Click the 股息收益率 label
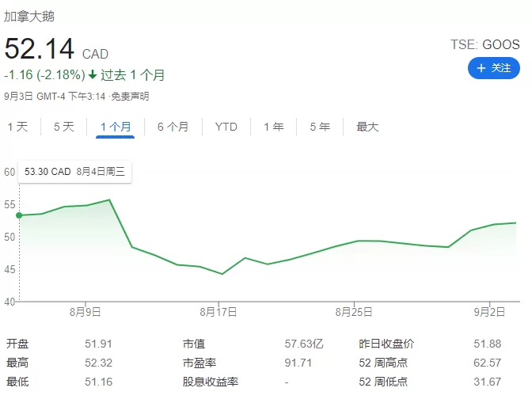The image size is (532, 403). coord(211,382)
